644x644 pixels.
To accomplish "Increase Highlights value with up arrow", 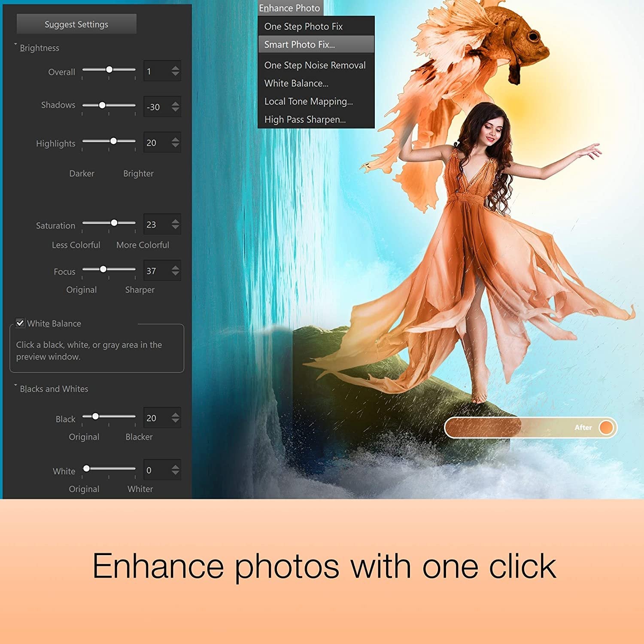I will coord(175,140).
